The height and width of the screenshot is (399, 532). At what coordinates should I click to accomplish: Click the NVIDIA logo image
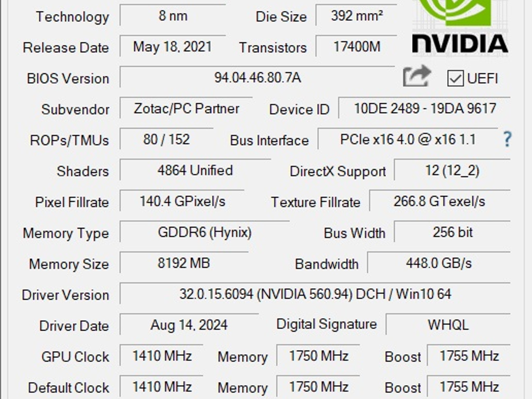tap(460, 27)
